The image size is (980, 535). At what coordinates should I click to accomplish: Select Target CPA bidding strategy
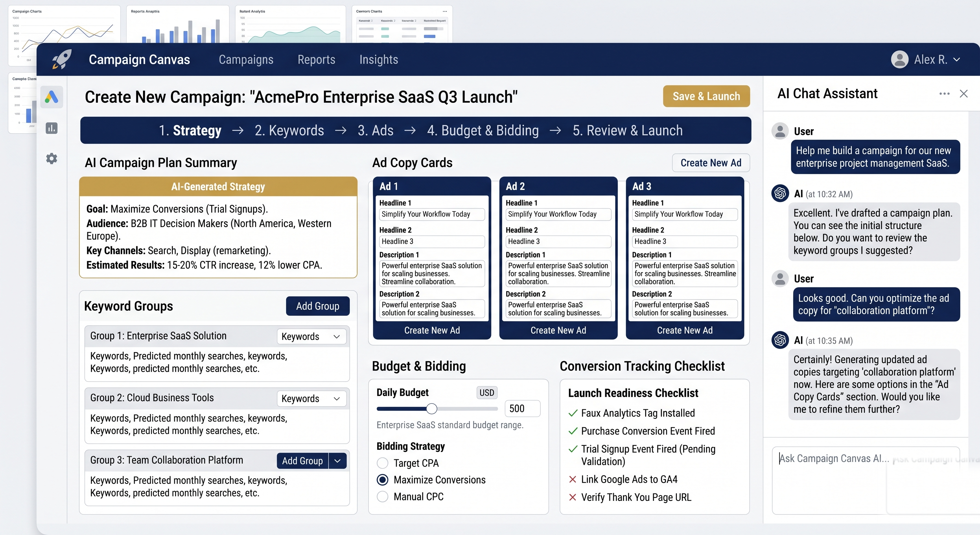(x=382, y=463)
